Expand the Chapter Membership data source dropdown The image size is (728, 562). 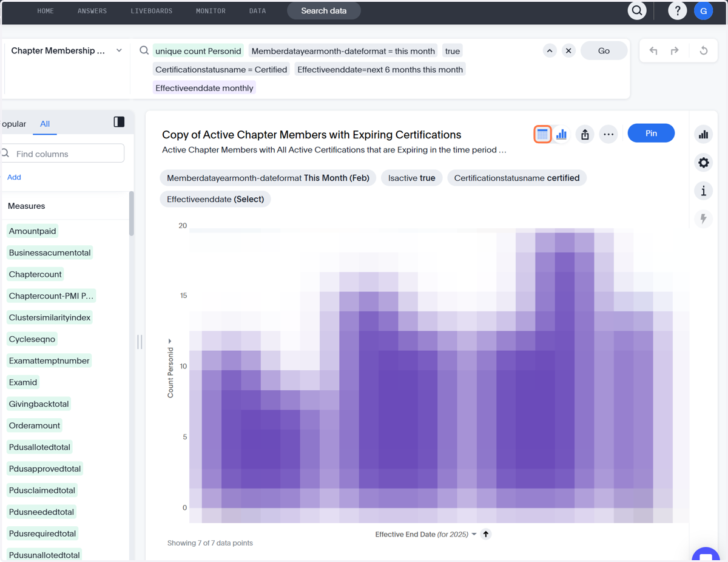point(119,50)
